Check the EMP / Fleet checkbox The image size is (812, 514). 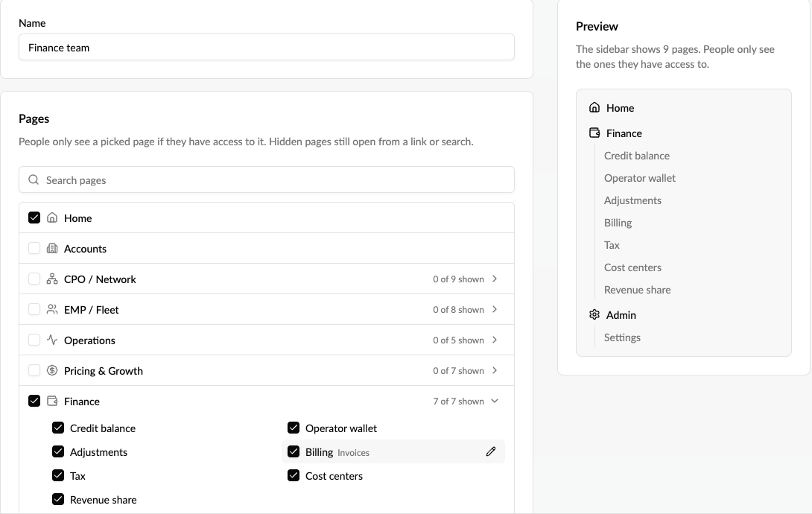(34, 309)
